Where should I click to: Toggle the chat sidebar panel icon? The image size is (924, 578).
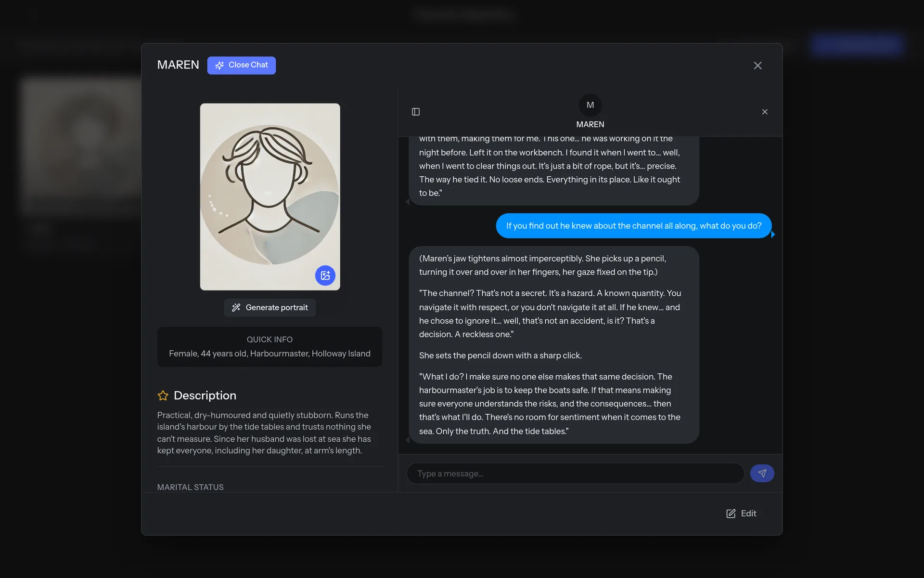point(416,112)
